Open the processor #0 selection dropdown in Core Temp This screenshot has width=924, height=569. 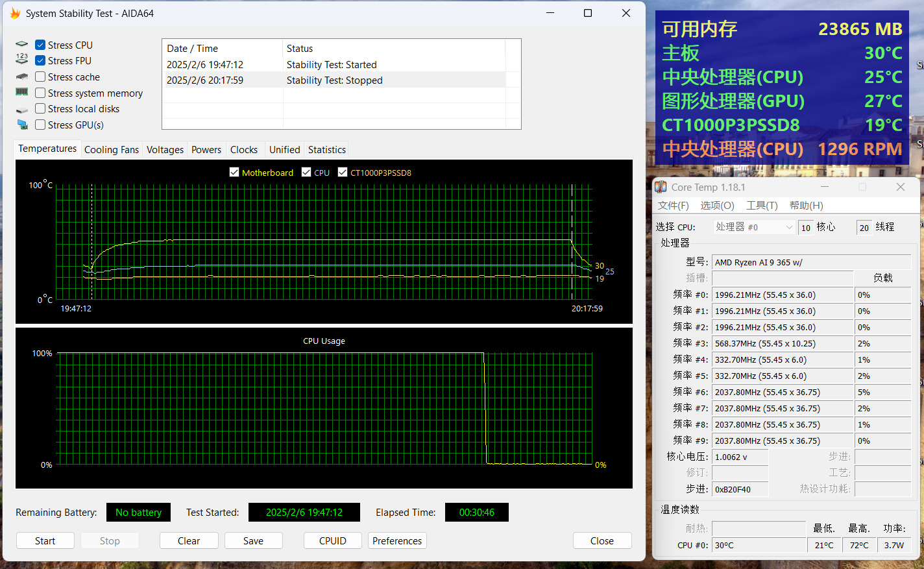coord(754,227)
